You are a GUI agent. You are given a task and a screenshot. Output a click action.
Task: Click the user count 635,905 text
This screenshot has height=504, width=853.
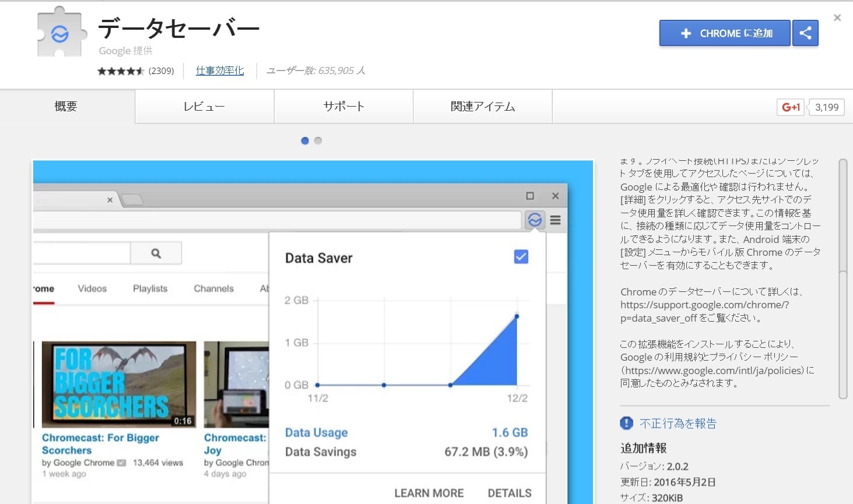(315, 71)
